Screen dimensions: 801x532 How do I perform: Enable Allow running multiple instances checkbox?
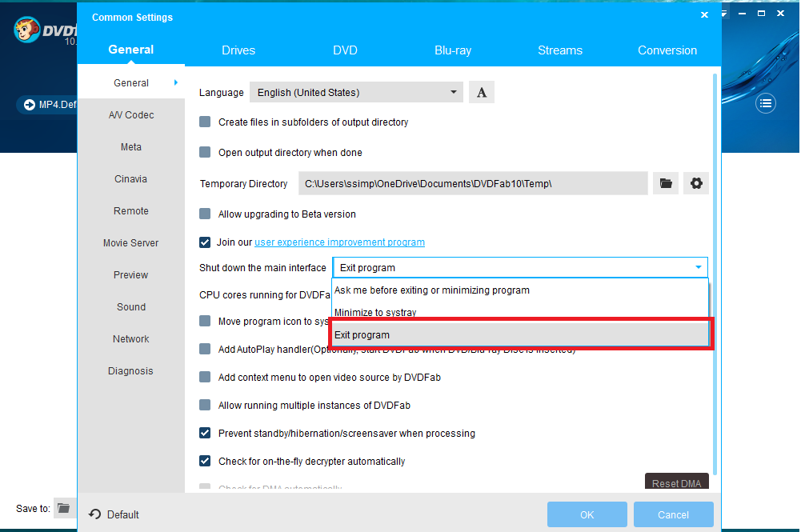coord(205,405)
